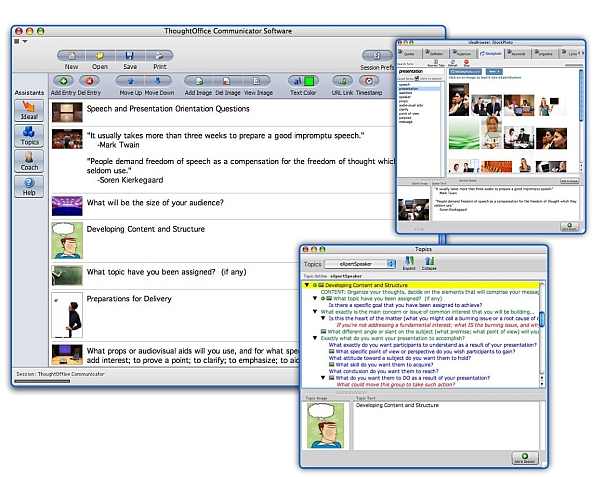This screenshot has height=477, width=600.
Task: Select 'speech' in IdeaBrowser term list
Action: pyautogui.click(x=404, y=85)
